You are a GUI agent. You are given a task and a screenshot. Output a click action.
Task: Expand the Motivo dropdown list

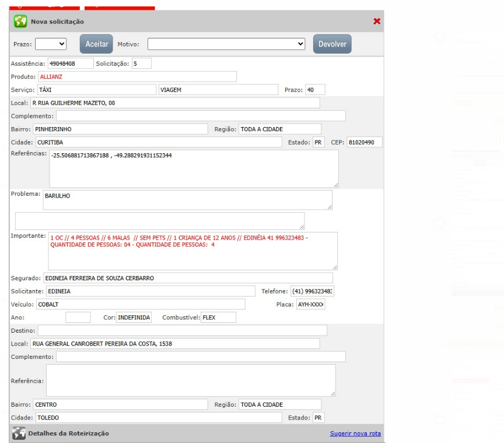click(x=226, y=44)
